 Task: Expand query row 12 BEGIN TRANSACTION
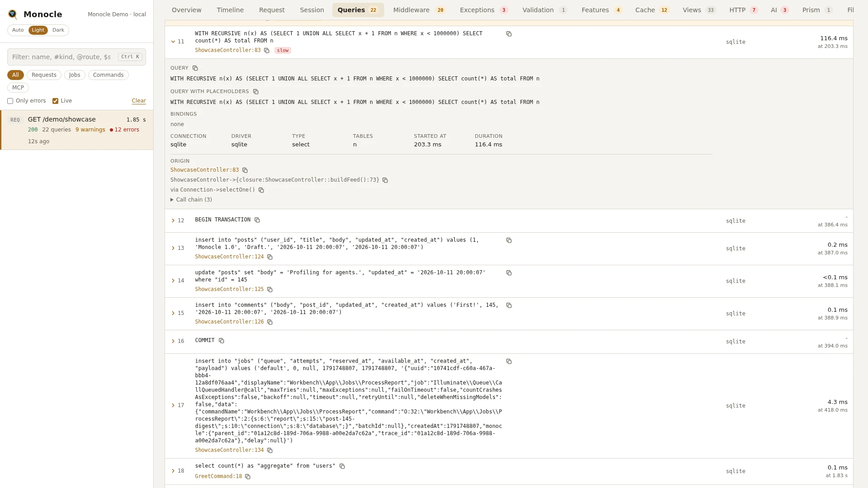tap(173, 221)
